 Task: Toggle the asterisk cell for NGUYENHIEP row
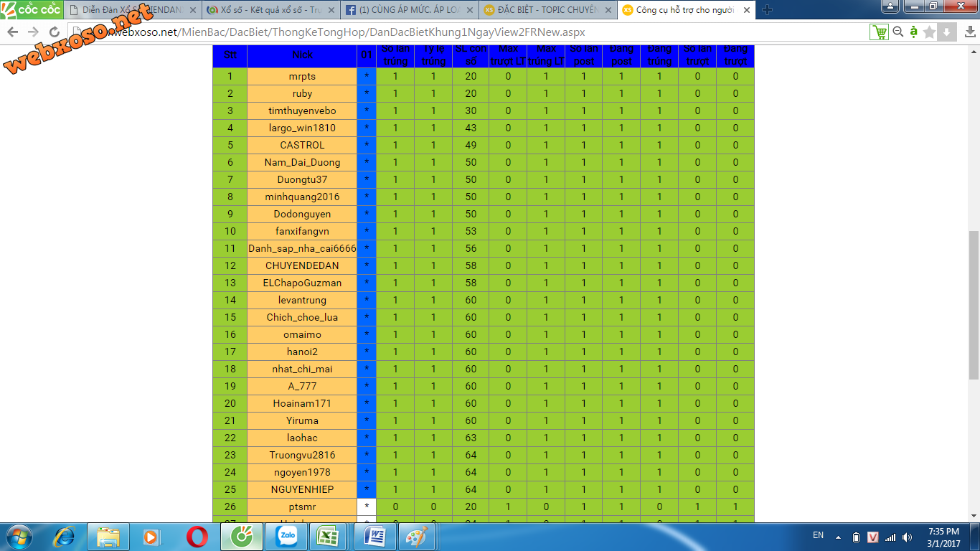tap(367, 489)
